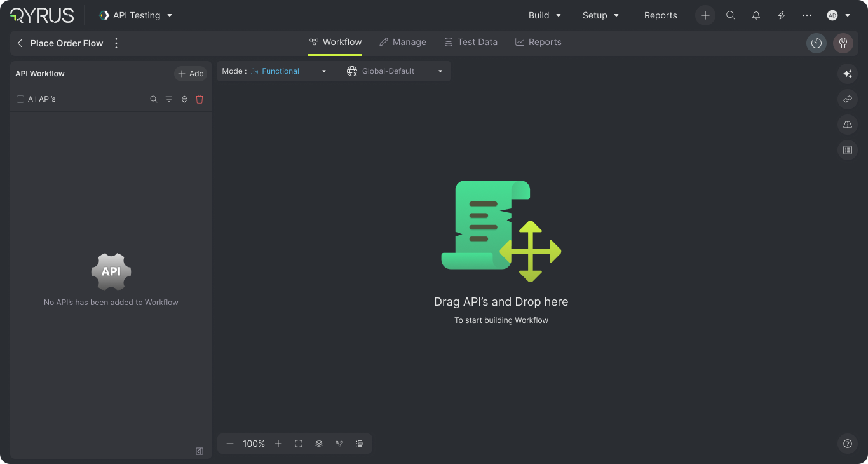Click the wrench tools icon
The height and width of the screenshot is (464, 868).
(843, 43)
